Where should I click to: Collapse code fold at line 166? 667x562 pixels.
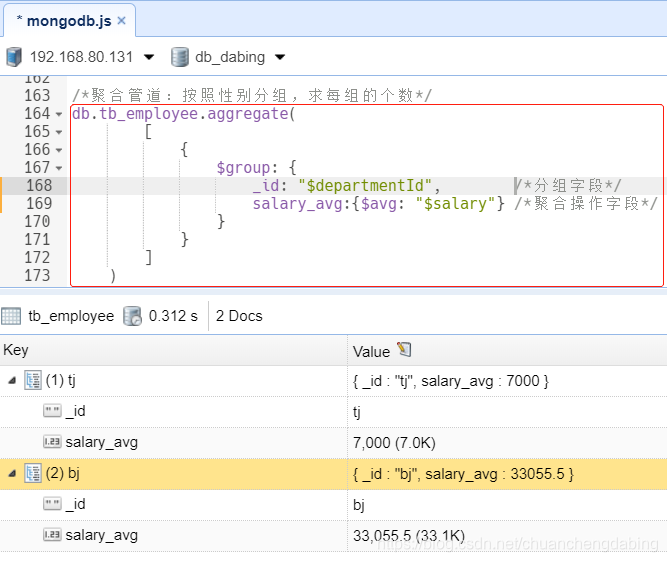tap(59, 150)
